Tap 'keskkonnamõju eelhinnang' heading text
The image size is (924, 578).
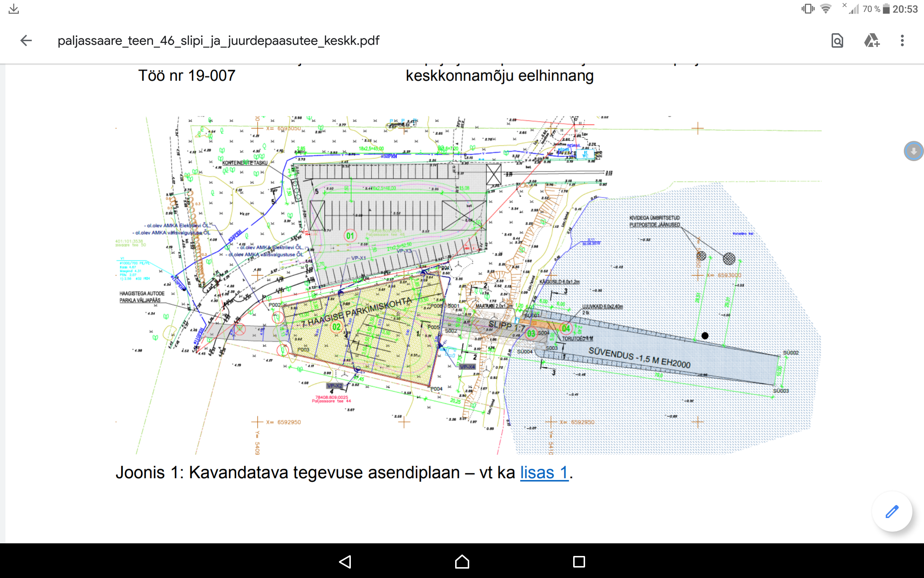point(500,76)
